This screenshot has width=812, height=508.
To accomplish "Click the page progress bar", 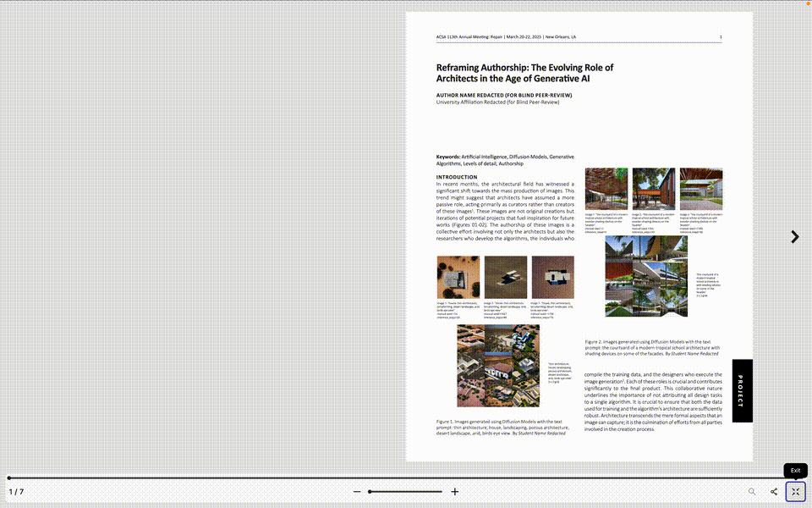I will pyautogui.click(x=406, y=478).
